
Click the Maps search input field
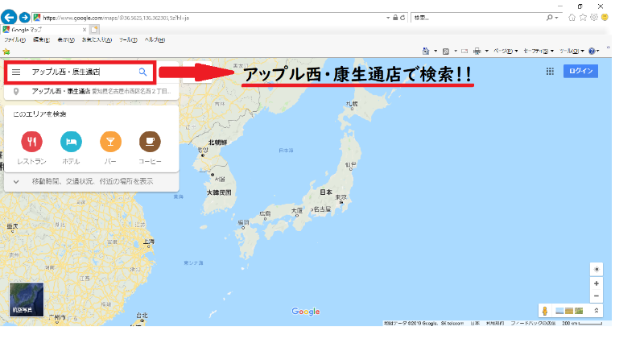coord(79,72)
